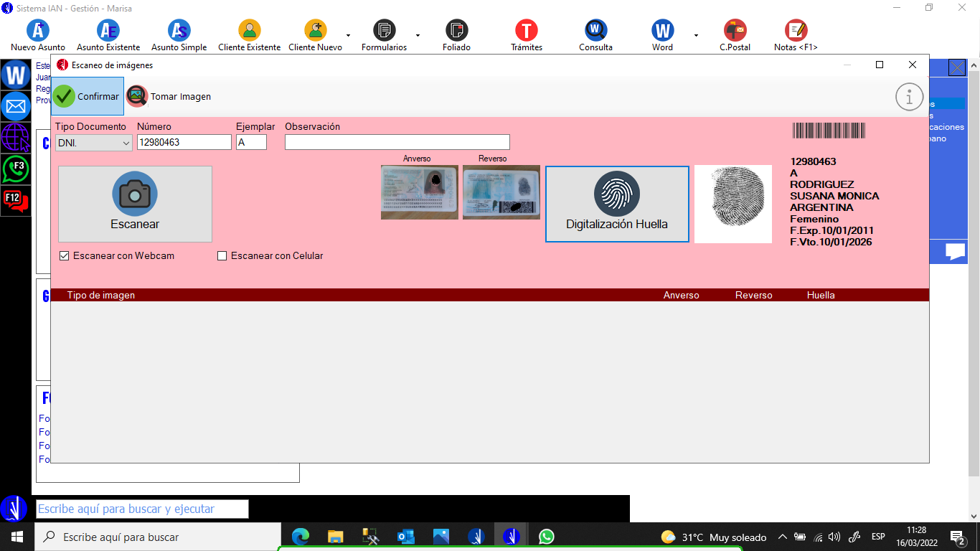
Task: Expand the Cliente Nuevo dropdown arrow
Action: point(348,34)
